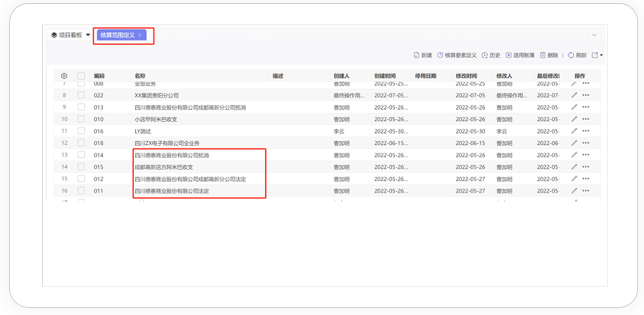Click the 适用账簿 toolbar icon
The width and height of the screenshot is (644, 315).
click(x=508, y=55)
